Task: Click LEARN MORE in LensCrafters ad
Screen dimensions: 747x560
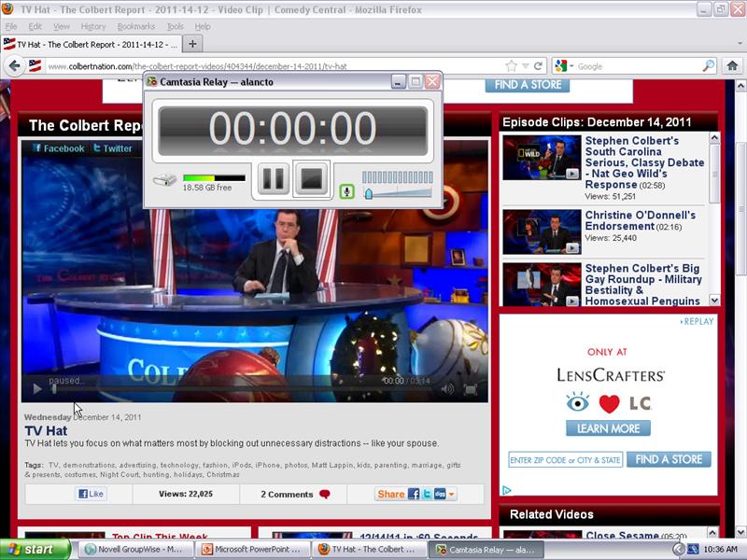Action: tap(609, 428)
